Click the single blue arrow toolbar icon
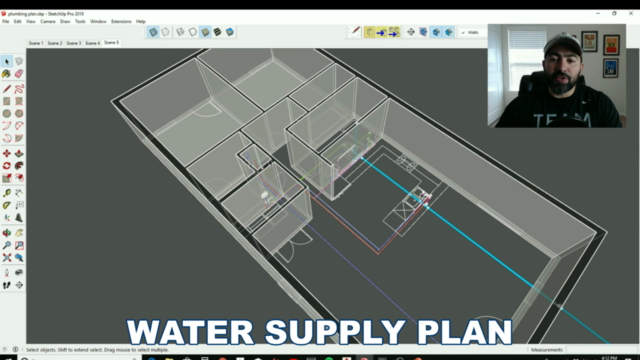 click(x=382, y=32)
